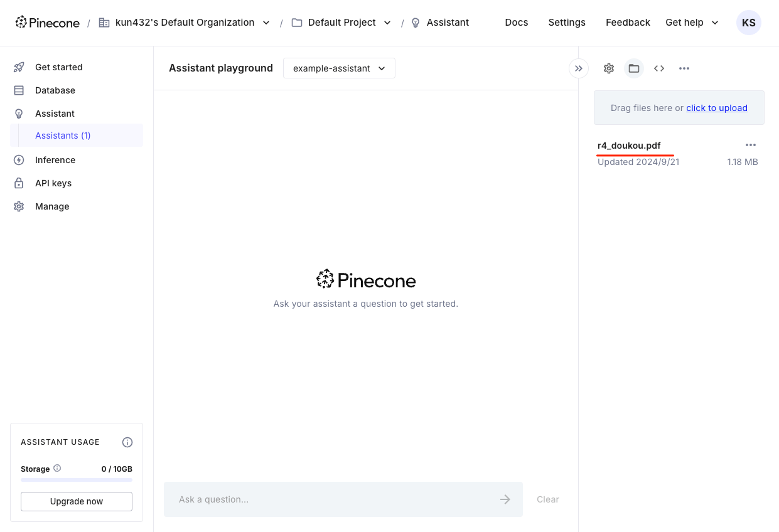Clear the chat conversation
The height and width of the screenshot is (532, 779).
548,499
